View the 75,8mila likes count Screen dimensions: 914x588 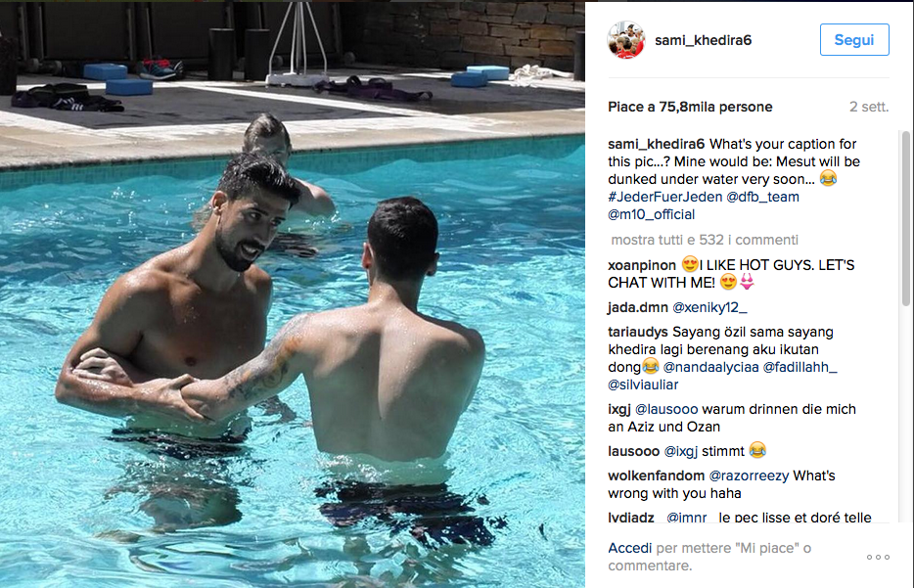coord(690,107)
